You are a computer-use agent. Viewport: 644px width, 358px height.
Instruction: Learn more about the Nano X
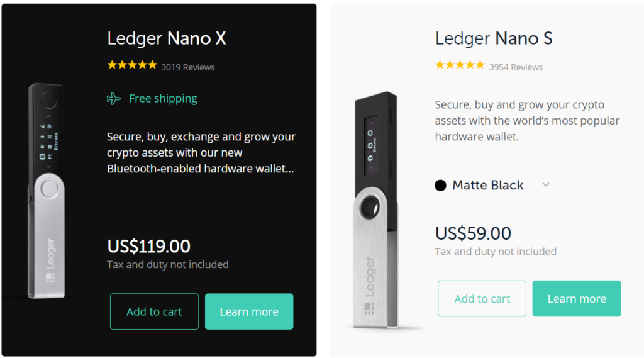tap(249, 311)
